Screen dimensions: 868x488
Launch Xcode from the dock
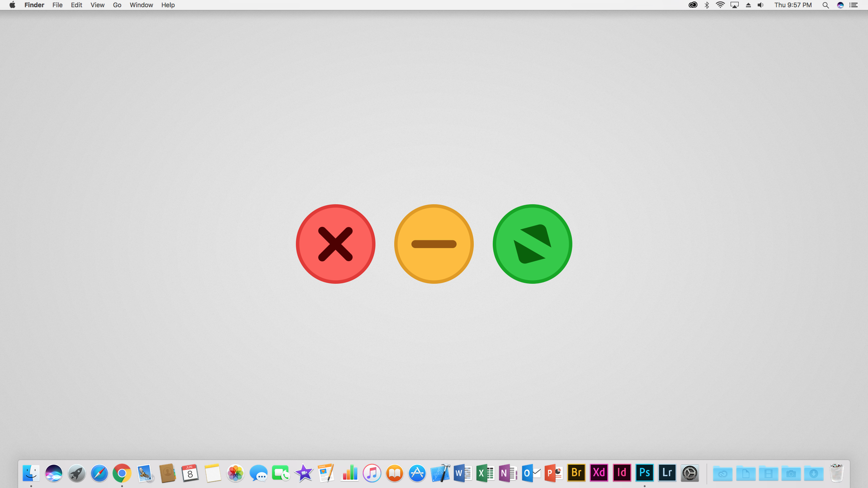(440, 473)
